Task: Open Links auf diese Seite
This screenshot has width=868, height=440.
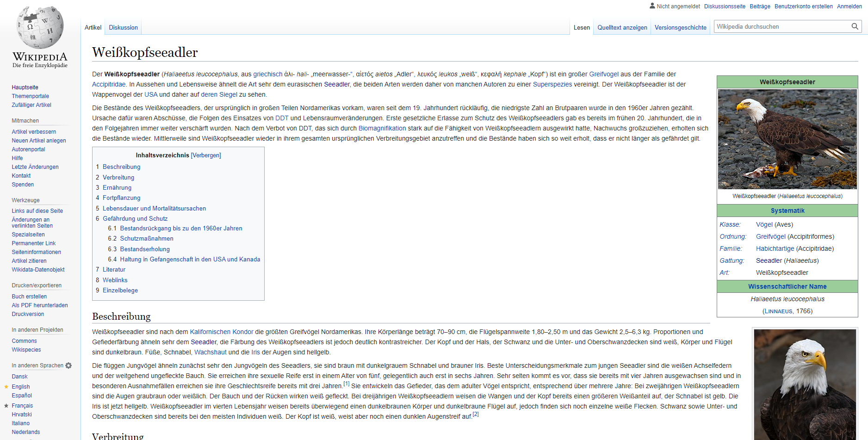Action: pos(37,211)
